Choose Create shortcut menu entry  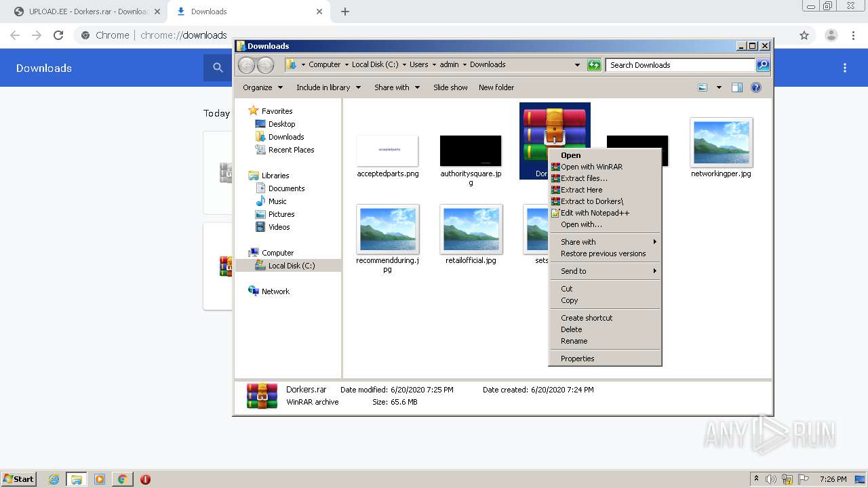[587, 318]
